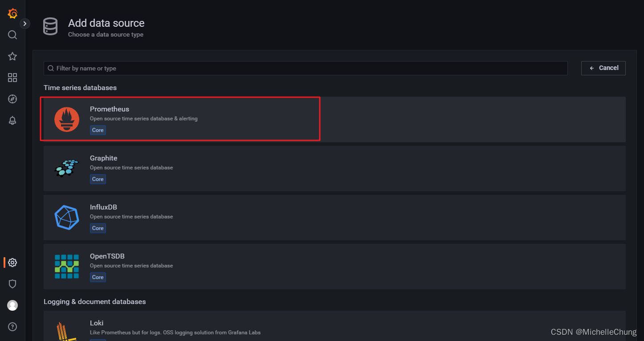Open the Starred dashboards star icon
The width and height of the screenshot is (644, 341).
(x=12, y=56)
